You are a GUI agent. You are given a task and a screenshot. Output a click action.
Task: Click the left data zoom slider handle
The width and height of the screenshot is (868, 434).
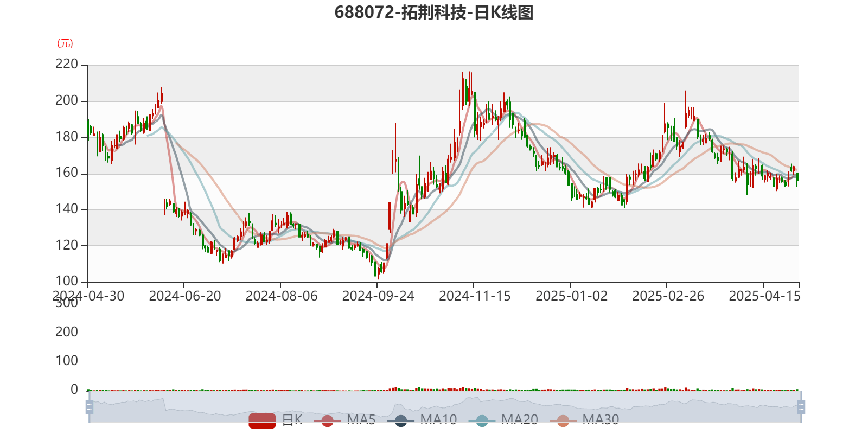pos(90,407)
